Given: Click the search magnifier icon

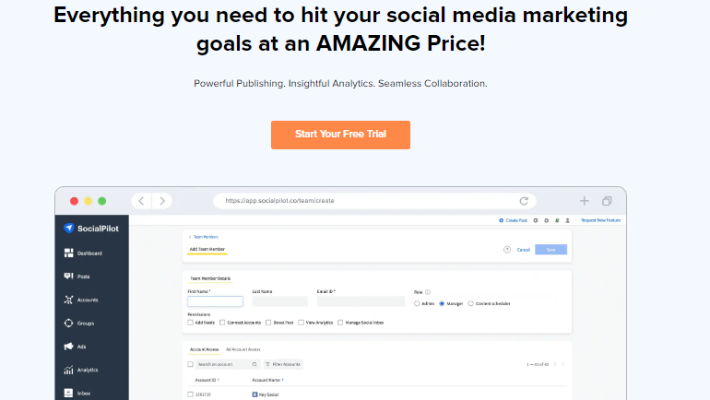Looking at the screenshot, I should [254, 364].
